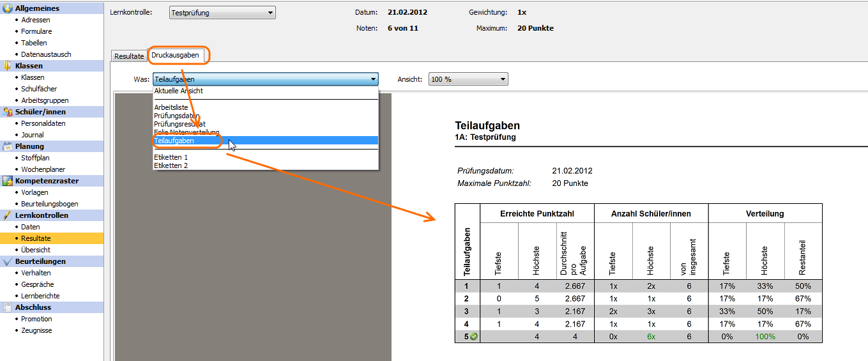Click the Klassen section icon

8,66
